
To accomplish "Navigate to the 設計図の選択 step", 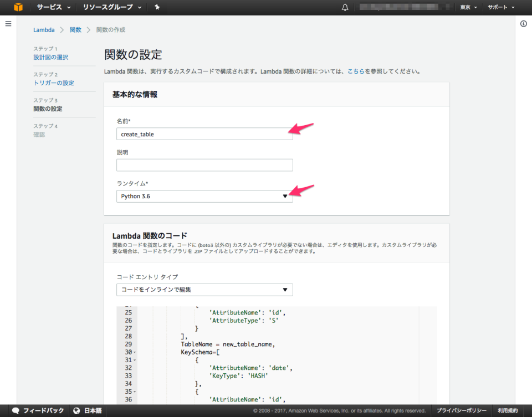I will click(51, 57).
